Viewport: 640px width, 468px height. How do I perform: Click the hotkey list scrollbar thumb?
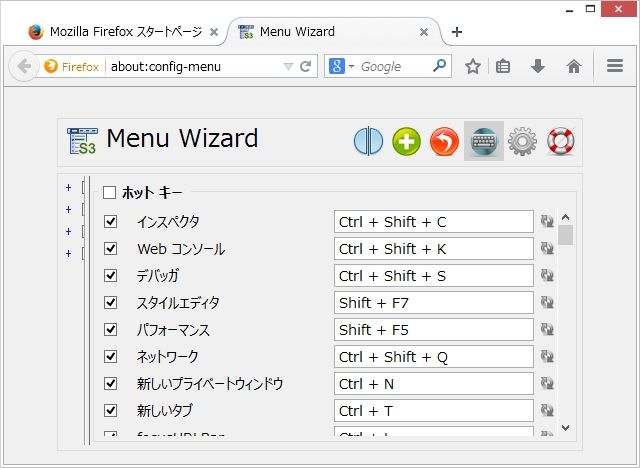(x=565, y=235)
